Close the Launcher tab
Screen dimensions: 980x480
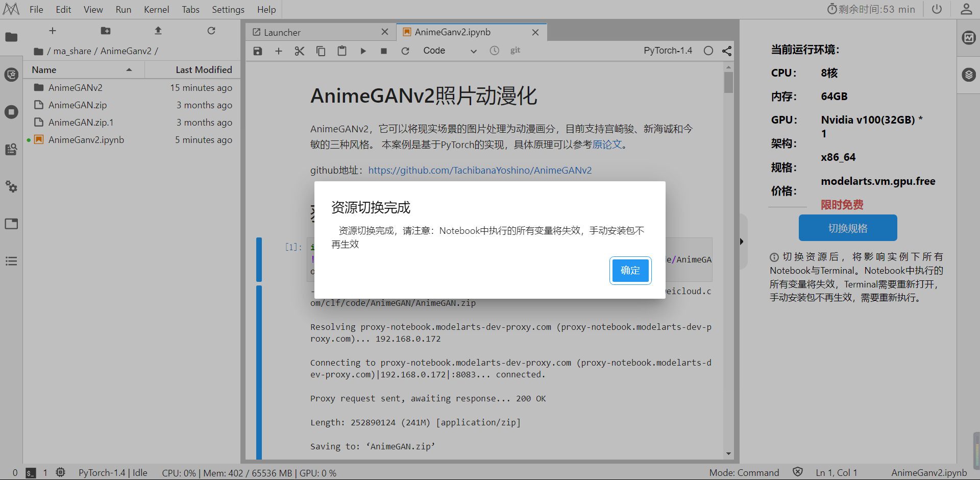tap(385, 32)
